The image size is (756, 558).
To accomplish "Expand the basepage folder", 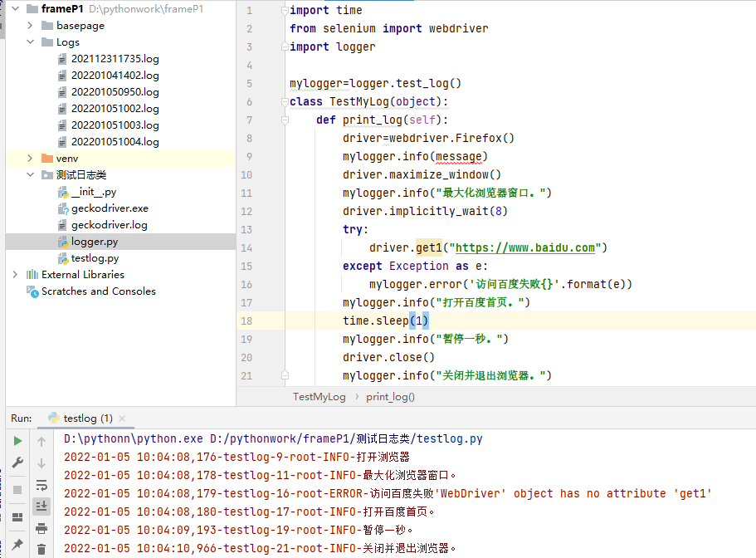I will coord(30,25).
